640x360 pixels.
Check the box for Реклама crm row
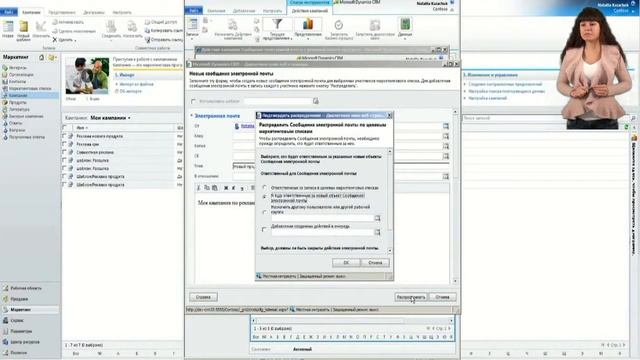[x=64, y=144]
